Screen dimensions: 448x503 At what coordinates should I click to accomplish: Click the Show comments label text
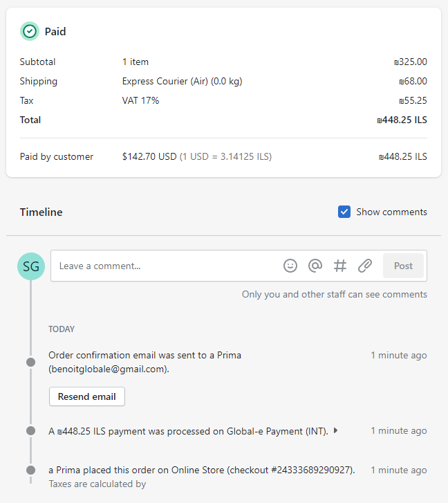[x=391, y=212]
